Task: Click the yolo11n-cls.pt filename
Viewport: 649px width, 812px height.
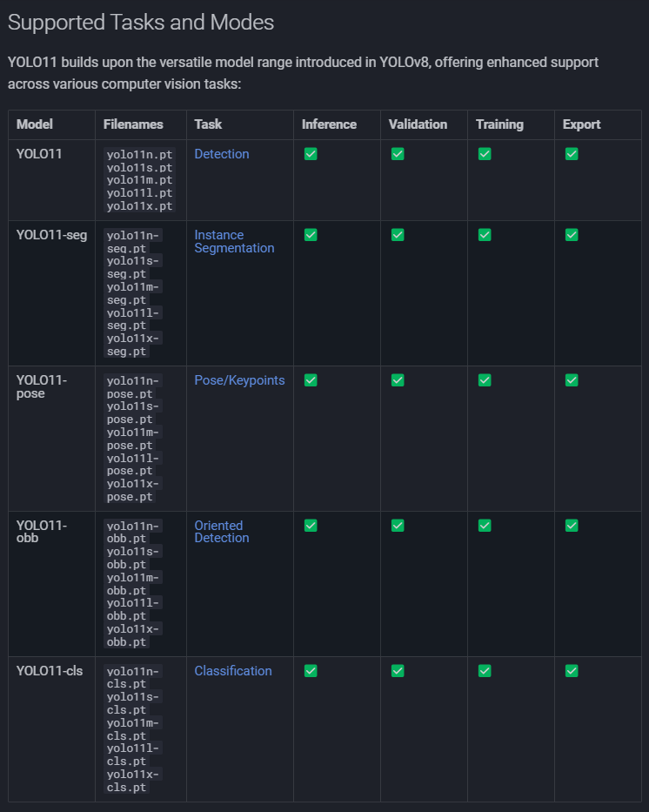Action: pos(133,677)
